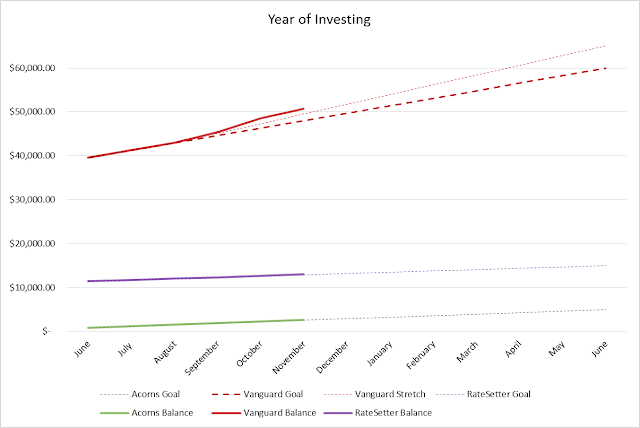
Task: Click the November label on horizontal axis
Action: pos(289,357)
